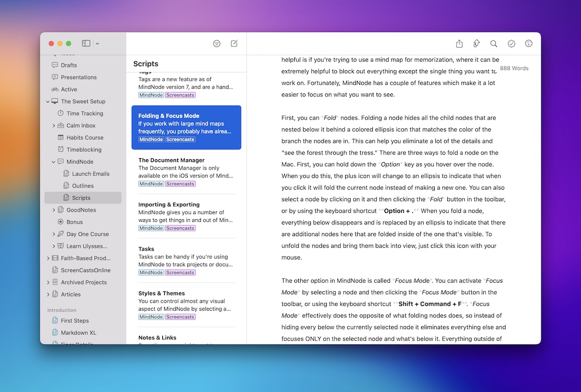This screenshot has width=581, height=392.
Task: Expand the Articles group
Action: (48, 295)
